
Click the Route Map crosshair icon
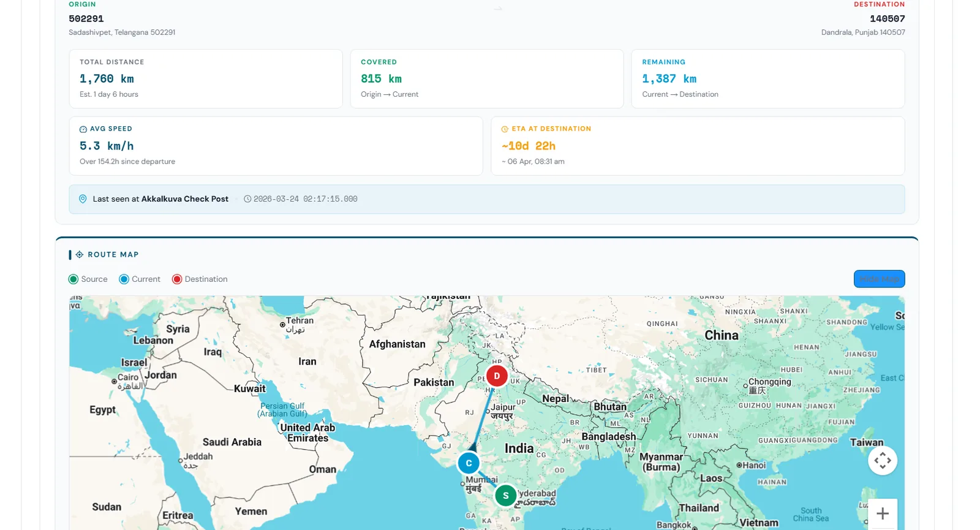(x=80, y=254)
